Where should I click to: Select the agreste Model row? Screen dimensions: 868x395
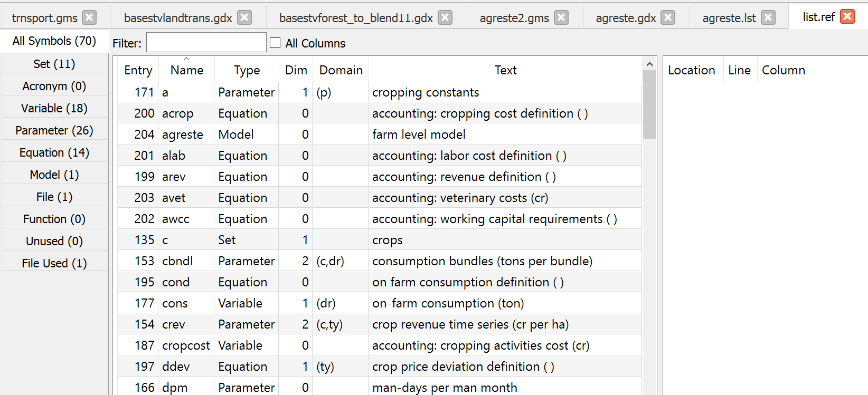point(182,134)
